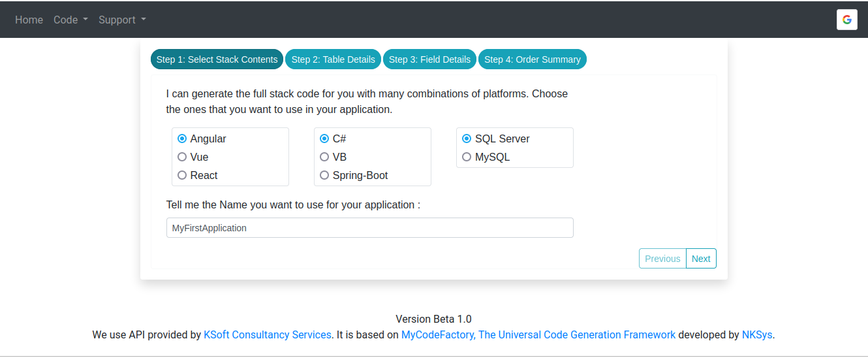Expand the Support dropdown menu
The width and height of the screenshot is (868, 358).
tap(122, 20)
